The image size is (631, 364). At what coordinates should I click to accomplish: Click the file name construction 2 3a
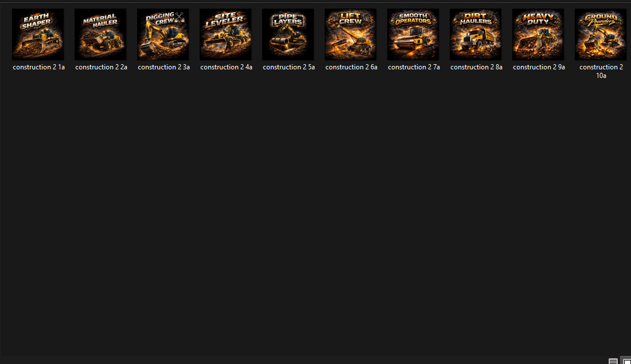(x=164, y=67)
